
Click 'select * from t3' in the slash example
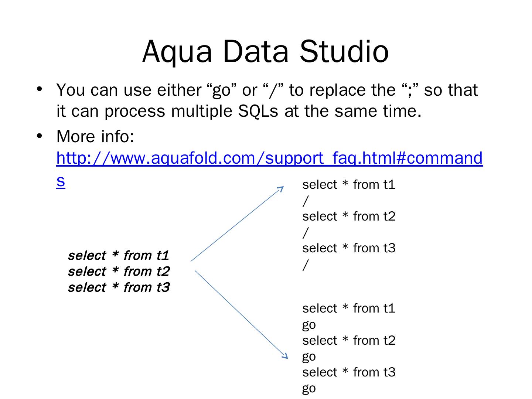click(349, 248)
